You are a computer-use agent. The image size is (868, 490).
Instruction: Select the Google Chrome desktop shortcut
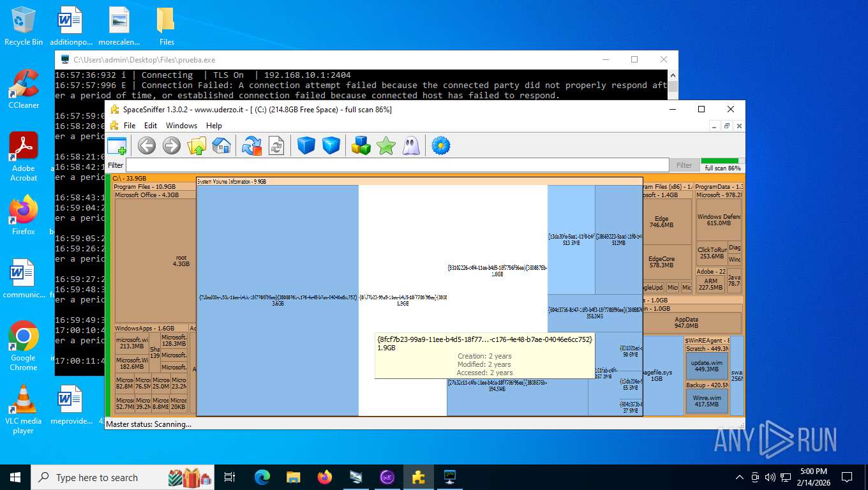[x=24, y=346]
